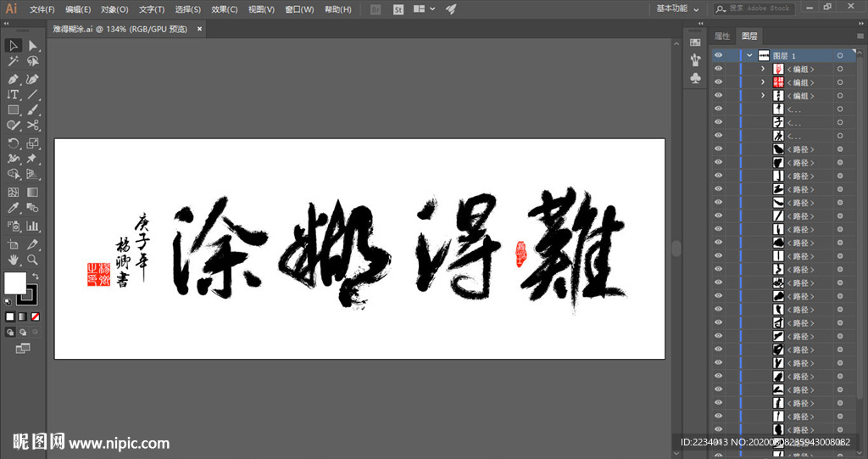This screenshot has height=459, width=868.
Task: Select the Line Segment tool
Action: (33, 94)
